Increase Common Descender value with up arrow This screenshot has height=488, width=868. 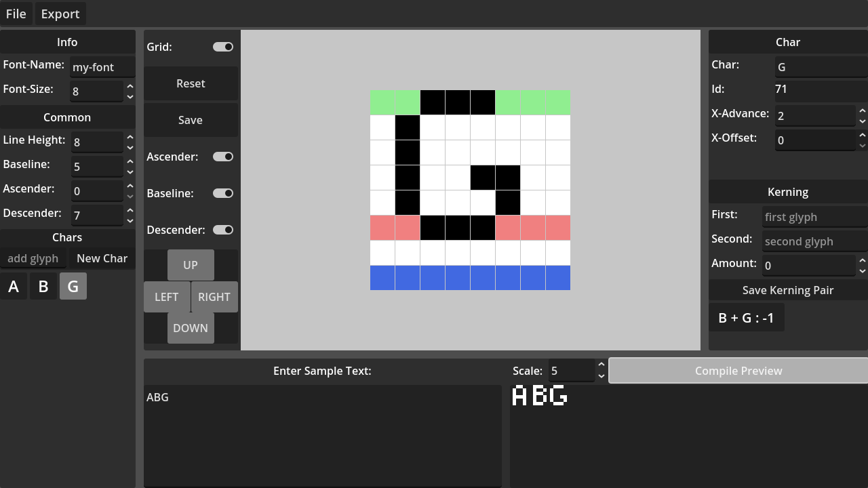[x=130, y=210]
